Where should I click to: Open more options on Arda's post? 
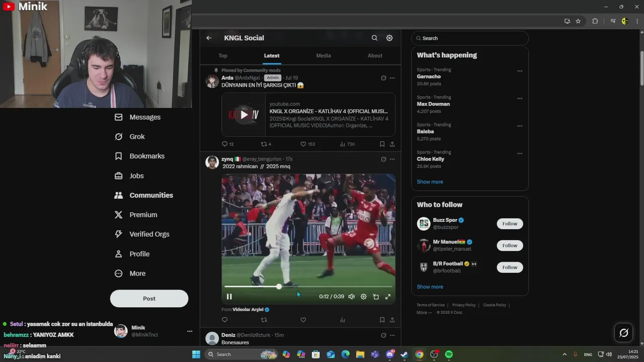392,78
